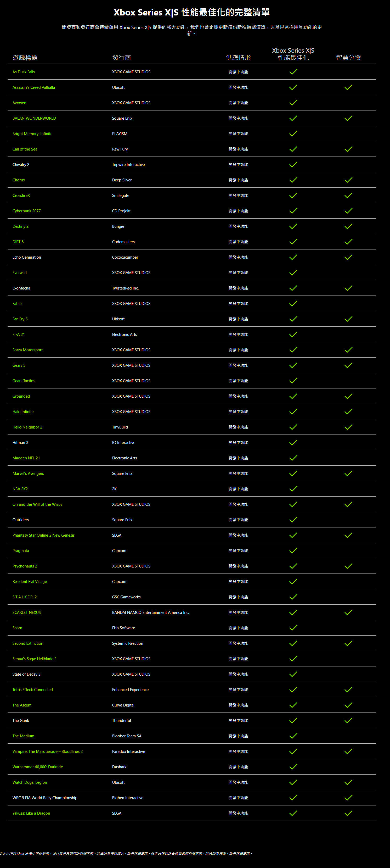The height and width of the screenshot is (868, 390).
Task: Open the As Dusk Falls game link
Action: point(24,72)
